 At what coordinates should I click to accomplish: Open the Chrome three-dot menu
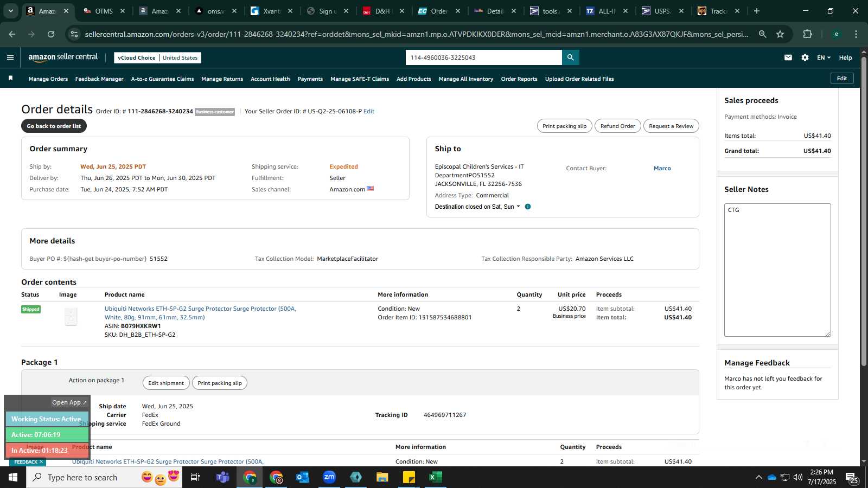tap(856, 34)
